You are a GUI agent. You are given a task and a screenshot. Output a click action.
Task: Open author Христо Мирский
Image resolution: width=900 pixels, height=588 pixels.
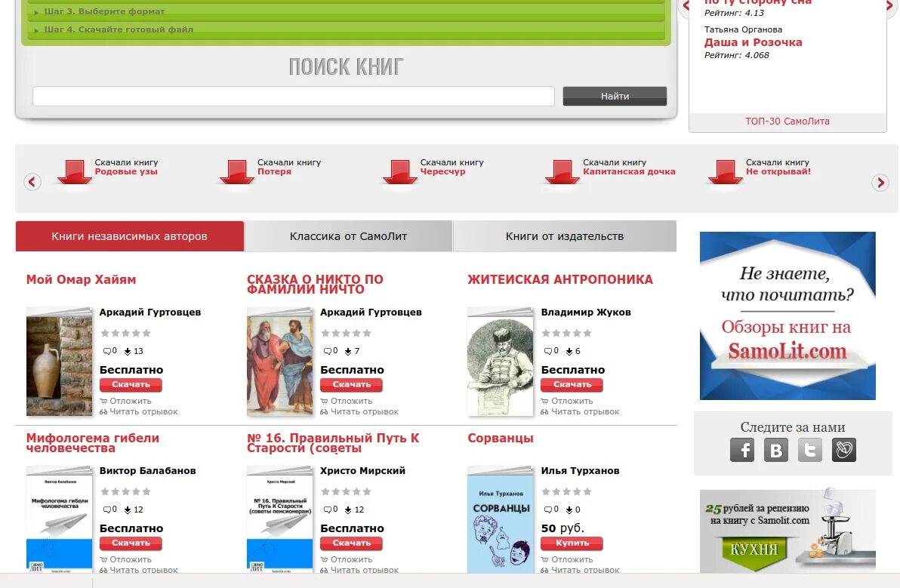tap(362, 470)
